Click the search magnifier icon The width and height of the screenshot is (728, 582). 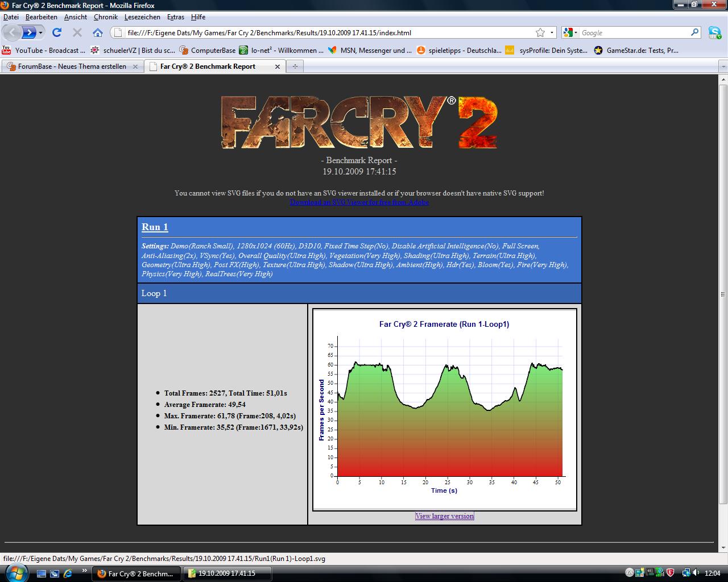click(695, 32)
